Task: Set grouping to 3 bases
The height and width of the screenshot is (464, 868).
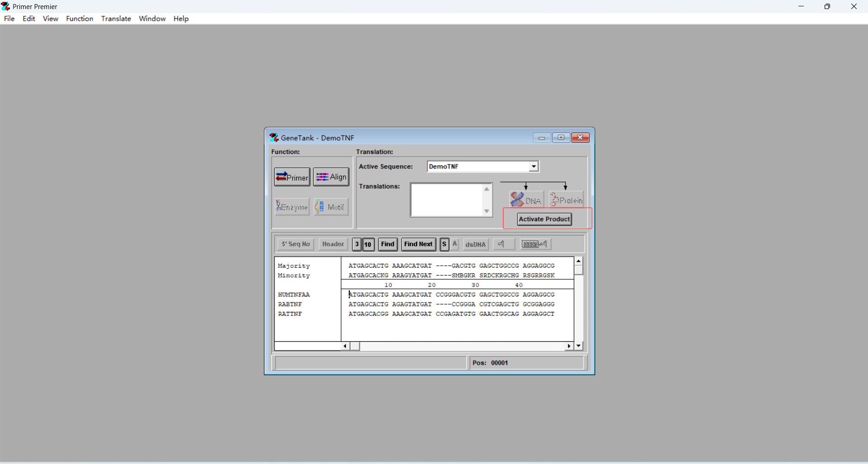Action: pos(357,244)
